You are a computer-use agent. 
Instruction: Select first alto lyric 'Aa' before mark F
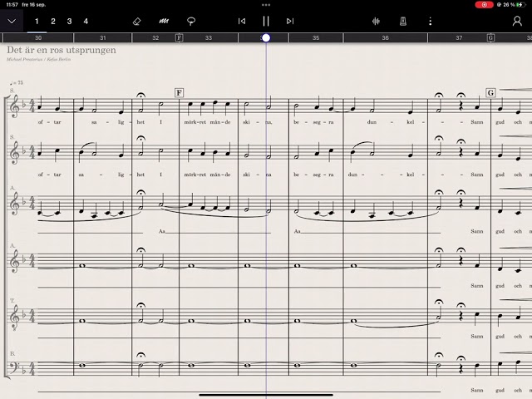(x=162, y=231)
